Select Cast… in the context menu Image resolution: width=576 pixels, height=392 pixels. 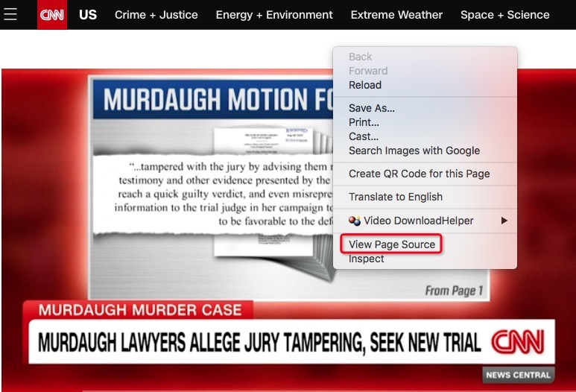(363, 136)
